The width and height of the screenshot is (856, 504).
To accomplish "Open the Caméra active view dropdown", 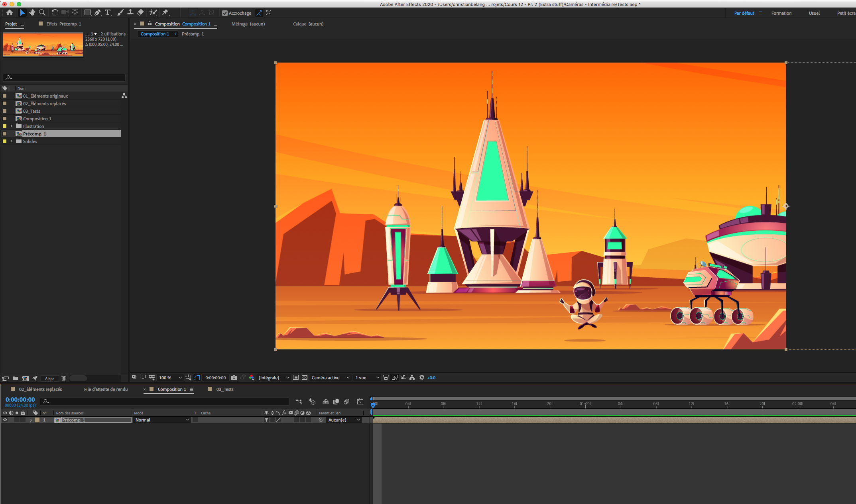I will (x=331, y=378).
